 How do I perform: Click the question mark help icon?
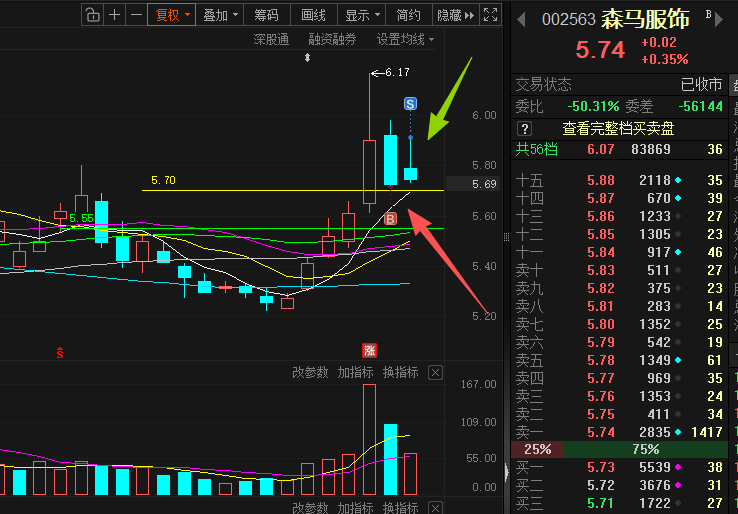coord(524,128)
